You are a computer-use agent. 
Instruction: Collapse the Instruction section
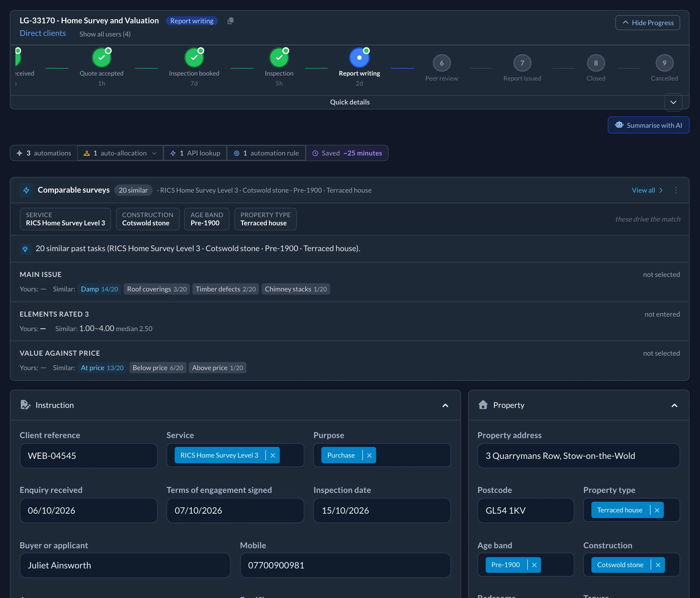click(x=445, y=405)
